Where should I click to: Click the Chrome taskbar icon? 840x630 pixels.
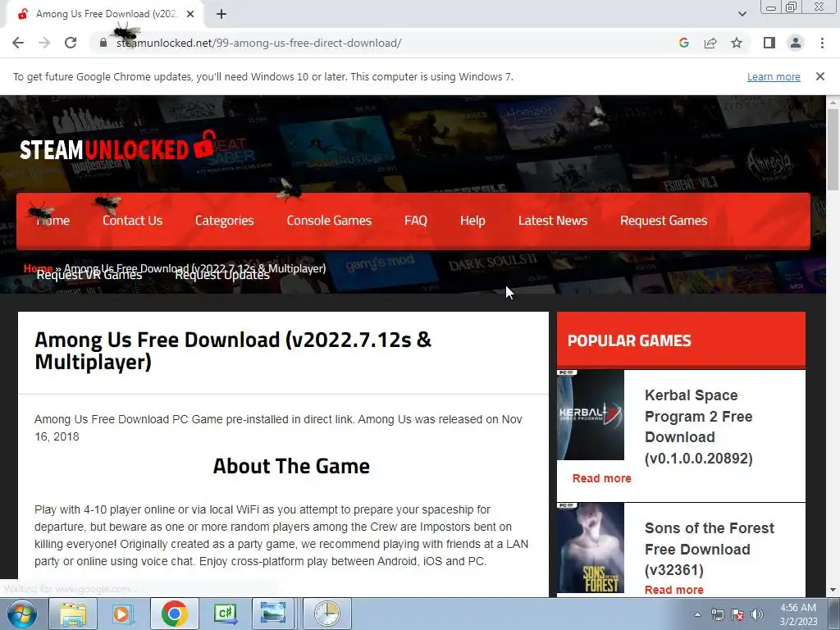click(174, 614)
